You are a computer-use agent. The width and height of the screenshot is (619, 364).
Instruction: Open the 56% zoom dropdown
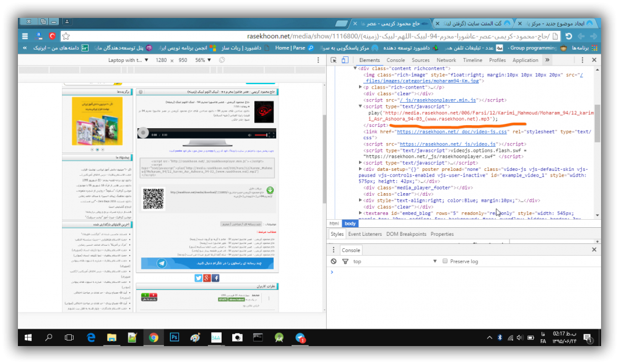click(x=203, y=60)
